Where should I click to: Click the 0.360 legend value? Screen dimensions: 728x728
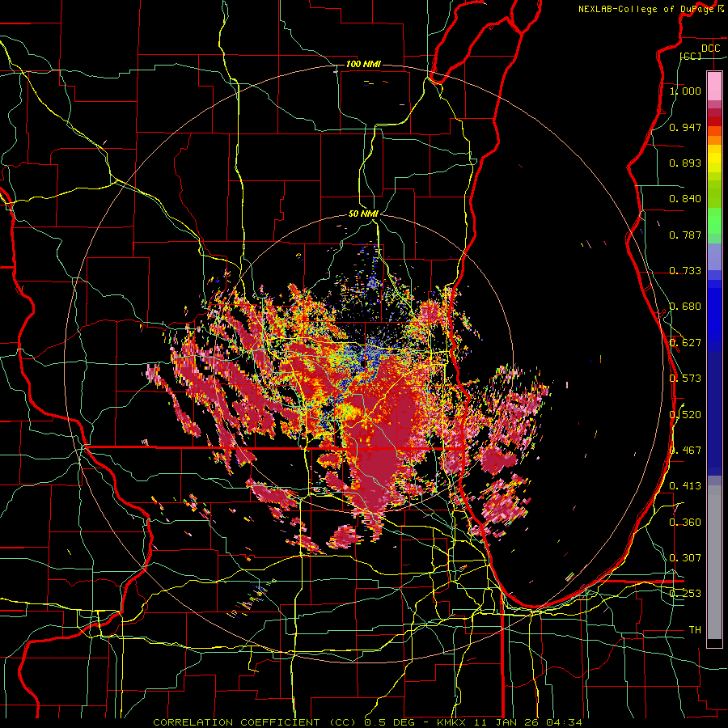point(685,523)
